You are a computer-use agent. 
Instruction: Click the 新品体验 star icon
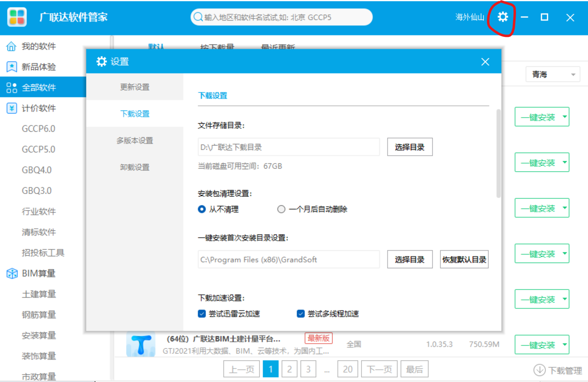click(x=11, y=67)
